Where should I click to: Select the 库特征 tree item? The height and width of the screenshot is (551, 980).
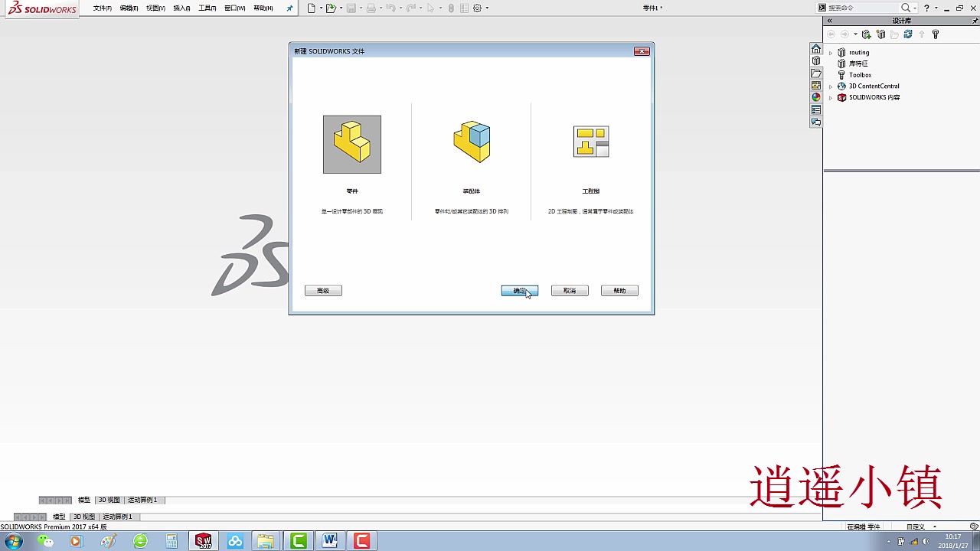[858, 64]
